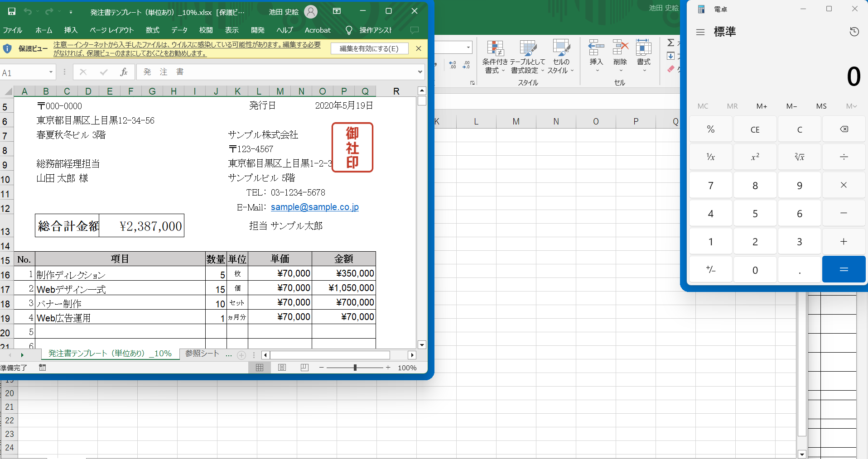Viewport: 868px width, 459px height.
Task: Open Calculator navigation hamburger menu
Action: [x=700, y=32]
